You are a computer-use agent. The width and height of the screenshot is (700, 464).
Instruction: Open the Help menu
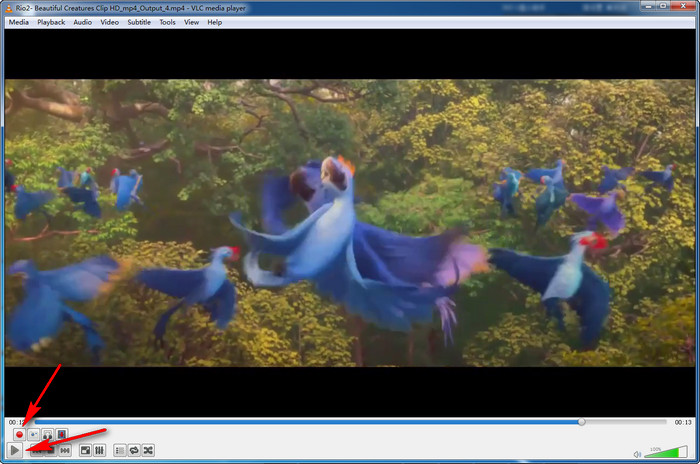(214, 22)
